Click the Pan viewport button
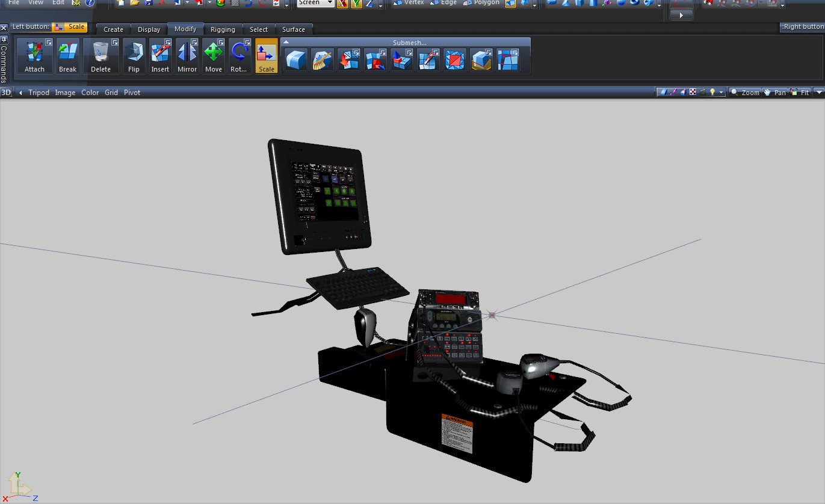This screenshot has width=825, height=504. (x=775, y=93)
